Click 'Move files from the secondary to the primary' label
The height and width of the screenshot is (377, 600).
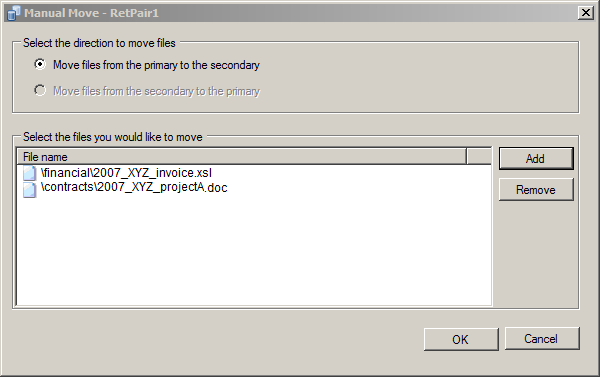click(x=156, y=91)
